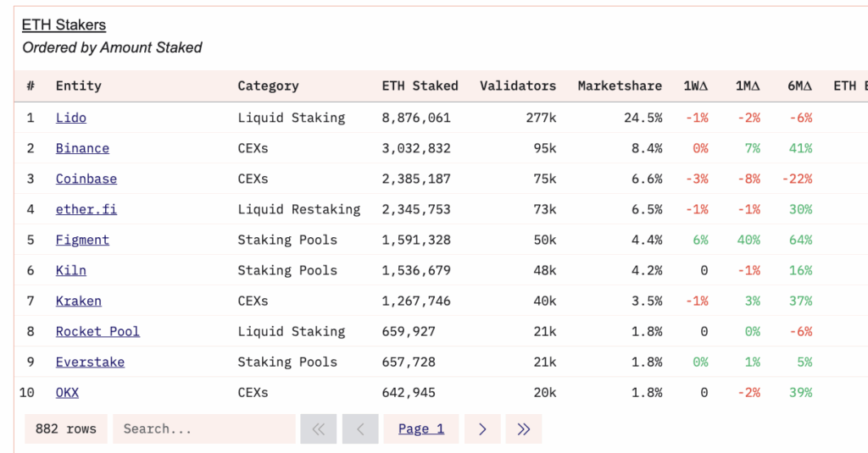
Task: Sort by the Marketshare column header
Action: [620, 86]
